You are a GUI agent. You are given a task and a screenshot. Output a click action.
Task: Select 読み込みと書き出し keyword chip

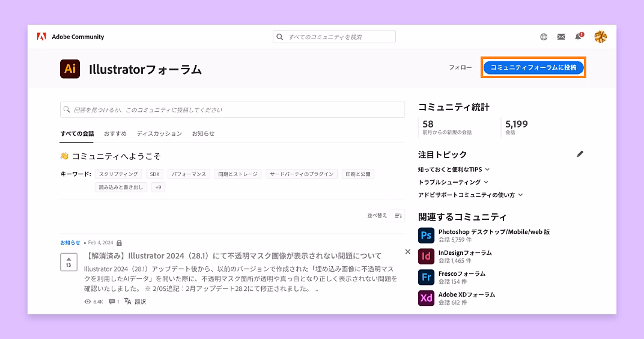point(121,188)
